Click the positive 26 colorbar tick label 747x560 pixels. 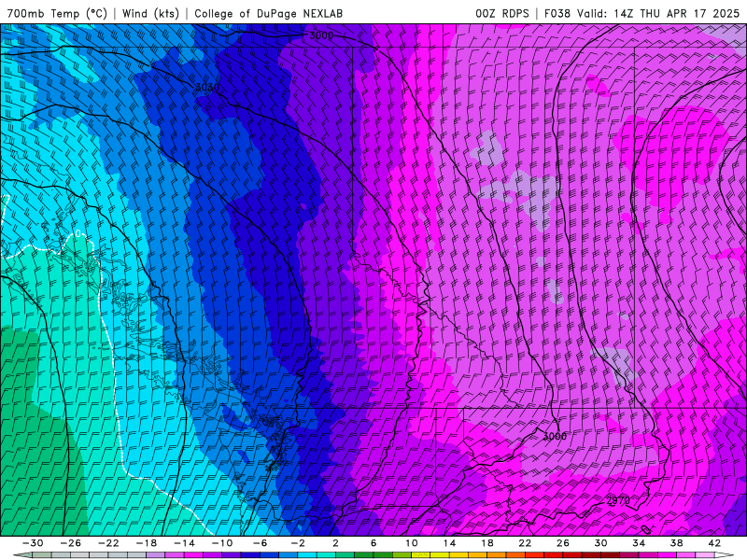click(x=563, y=543)
